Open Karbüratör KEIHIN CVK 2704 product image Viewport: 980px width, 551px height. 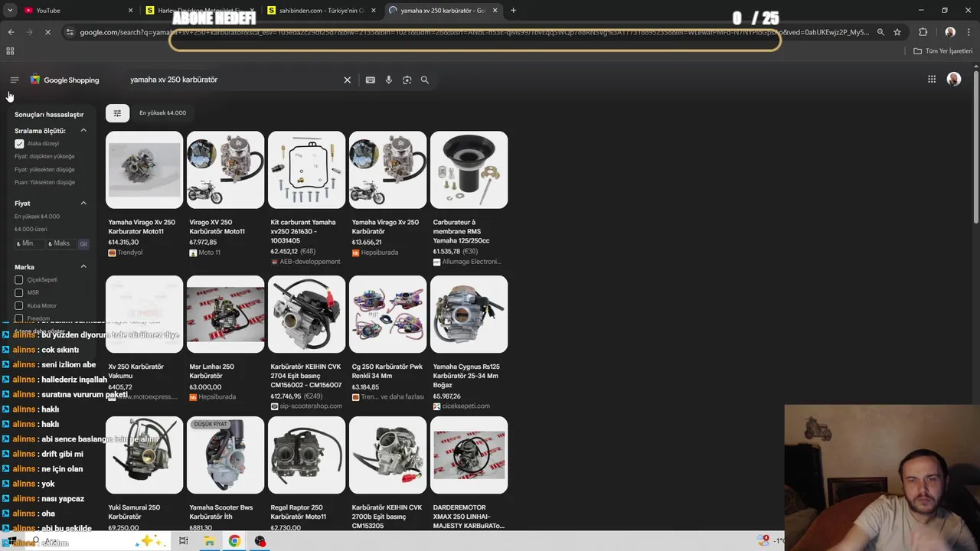(x=306, y=315)
